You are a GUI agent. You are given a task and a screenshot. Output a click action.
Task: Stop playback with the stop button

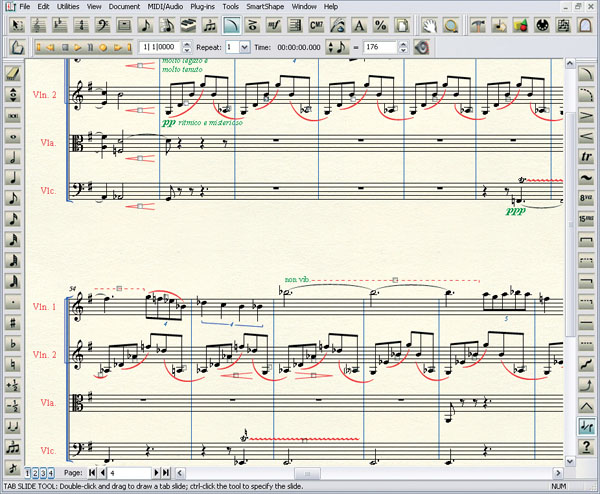coord(65,47)
